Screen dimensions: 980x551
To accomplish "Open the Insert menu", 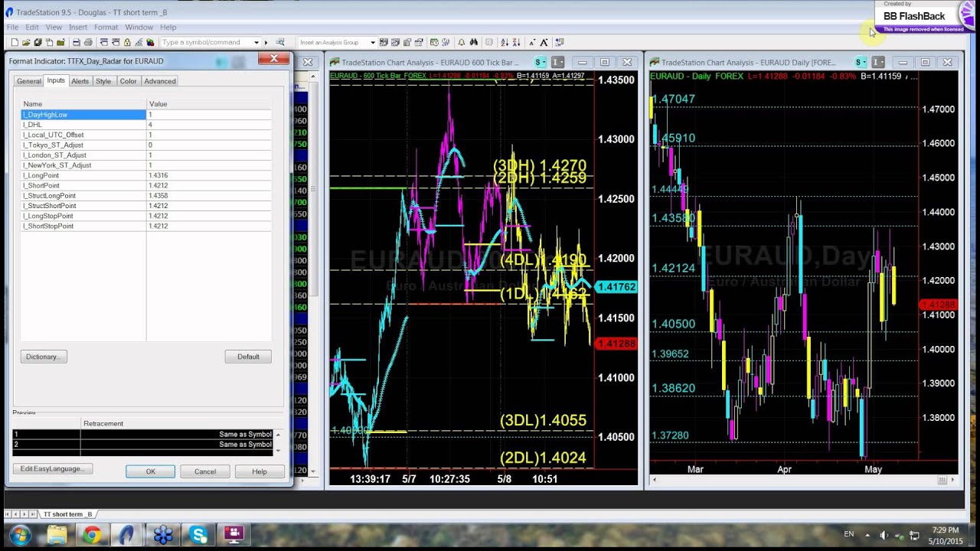I will pyautogui.click(x=78, y=28).
